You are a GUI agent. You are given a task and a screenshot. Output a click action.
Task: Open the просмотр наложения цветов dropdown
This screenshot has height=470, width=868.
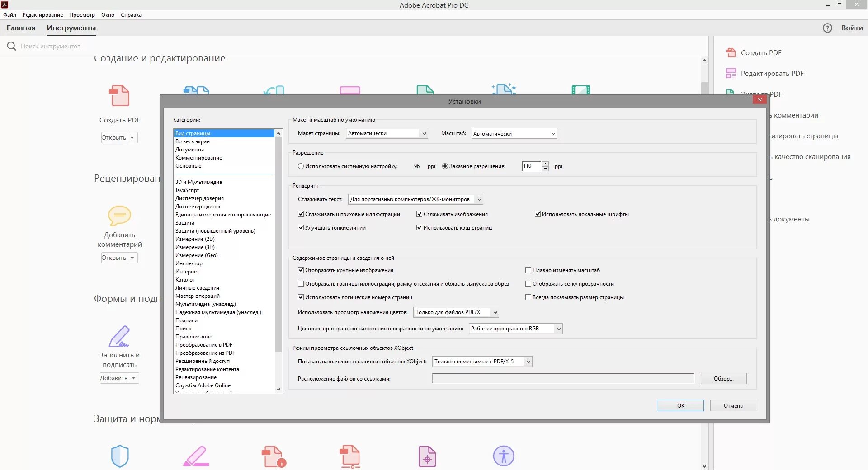[x=456, y=312]
